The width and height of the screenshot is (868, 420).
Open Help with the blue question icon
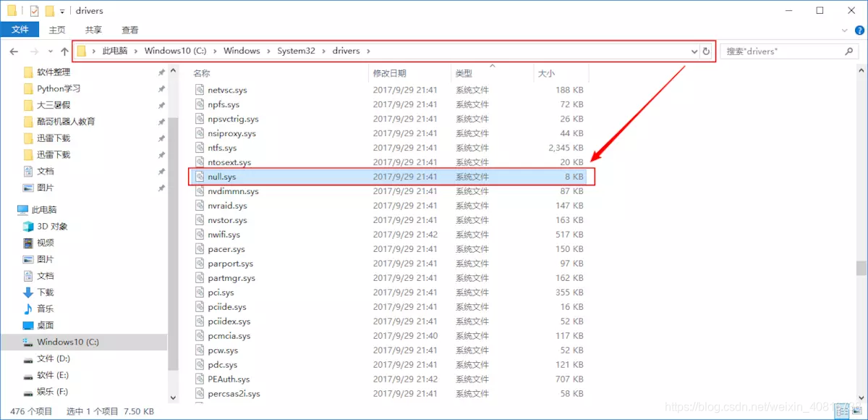click(859, 30)
